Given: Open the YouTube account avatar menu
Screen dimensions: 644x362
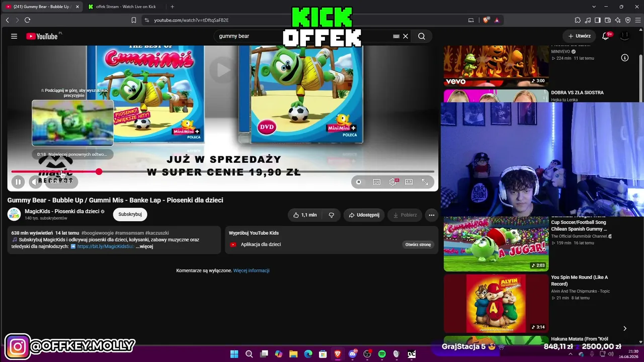Looking at the screenshot, I should [x=624, y=36].
